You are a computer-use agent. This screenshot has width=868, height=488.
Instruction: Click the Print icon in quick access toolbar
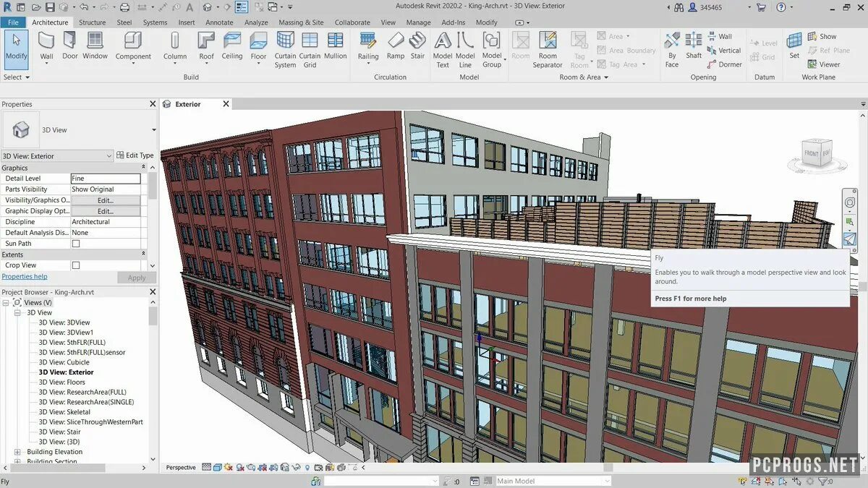(125, 7)
